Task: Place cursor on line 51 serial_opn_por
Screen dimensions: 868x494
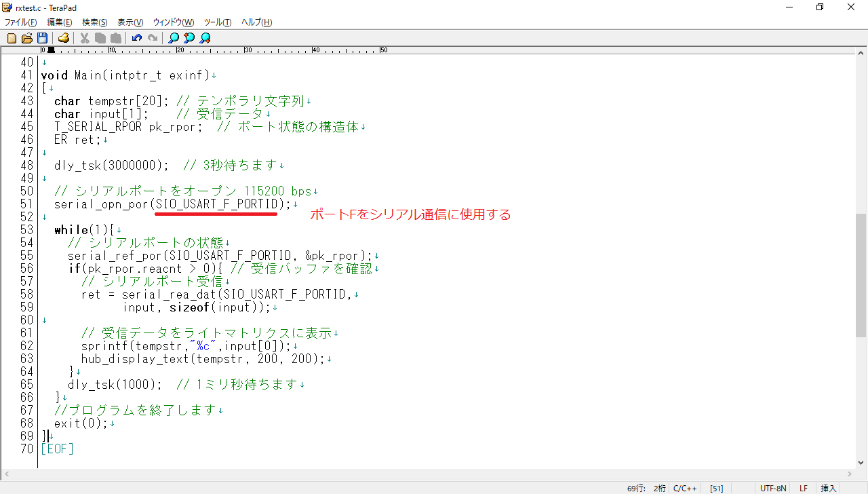Action: (102, 204)
